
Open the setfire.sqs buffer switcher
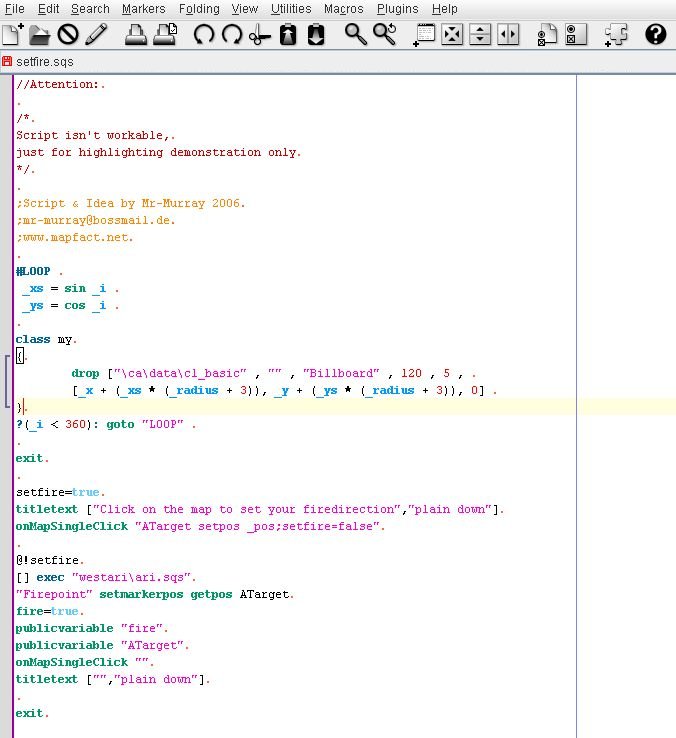pos(45,61)
